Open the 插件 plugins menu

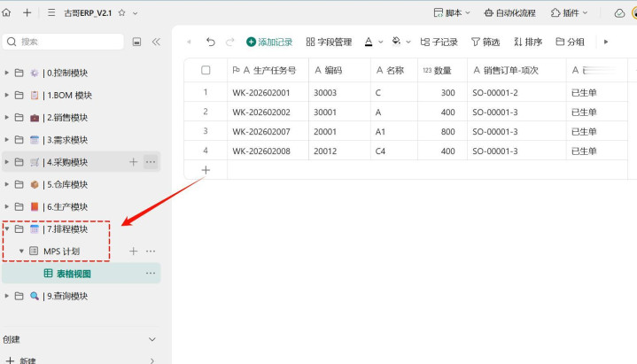coord(569,13)
